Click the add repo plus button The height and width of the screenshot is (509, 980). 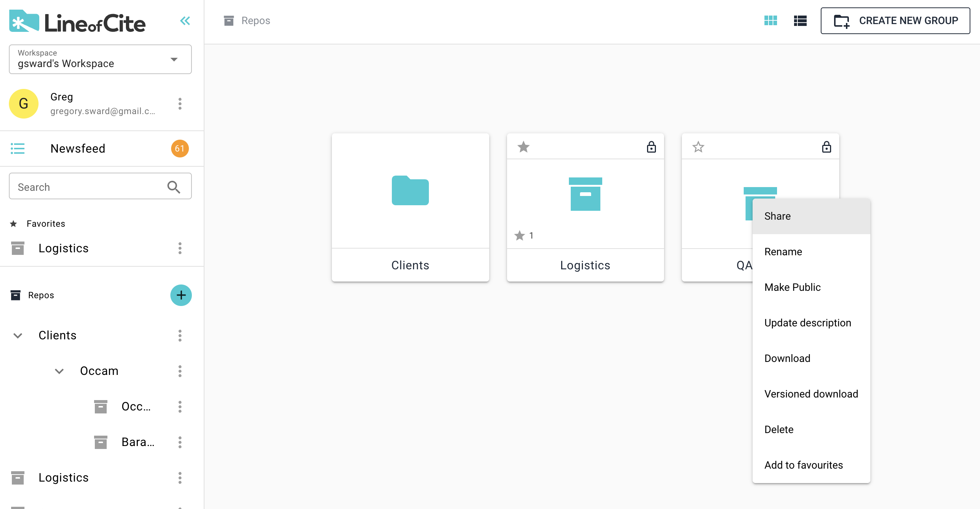(x=181, y=295)
